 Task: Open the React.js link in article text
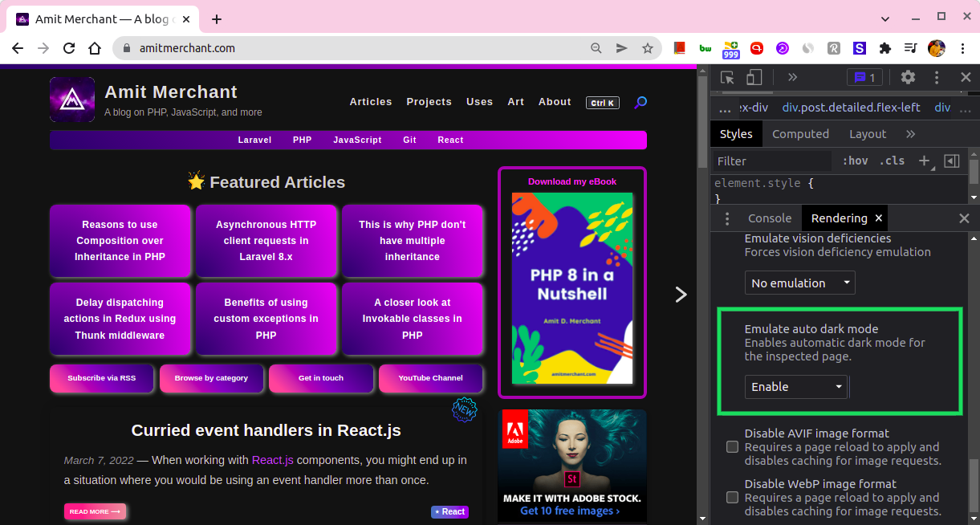pos(273,460)
